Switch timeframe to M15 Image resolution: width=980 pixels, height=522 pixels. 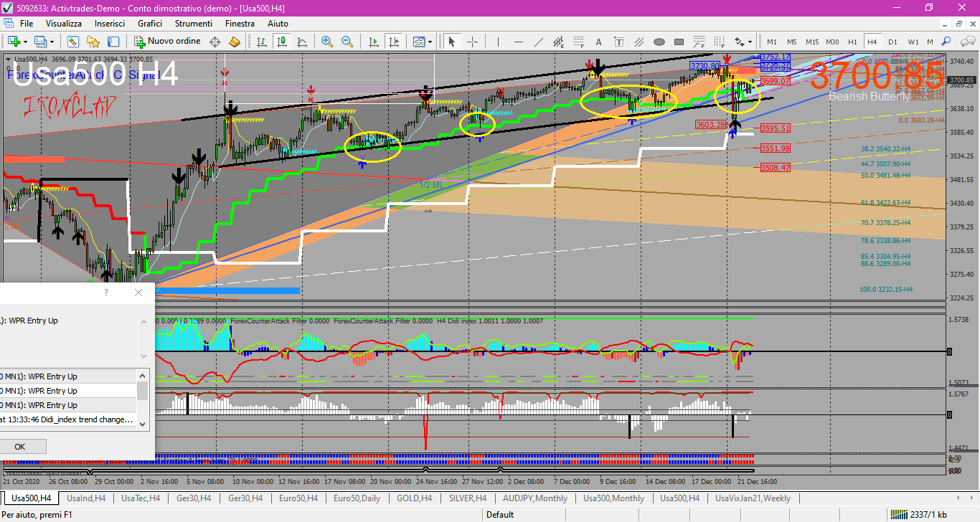[x=812, y=42]
